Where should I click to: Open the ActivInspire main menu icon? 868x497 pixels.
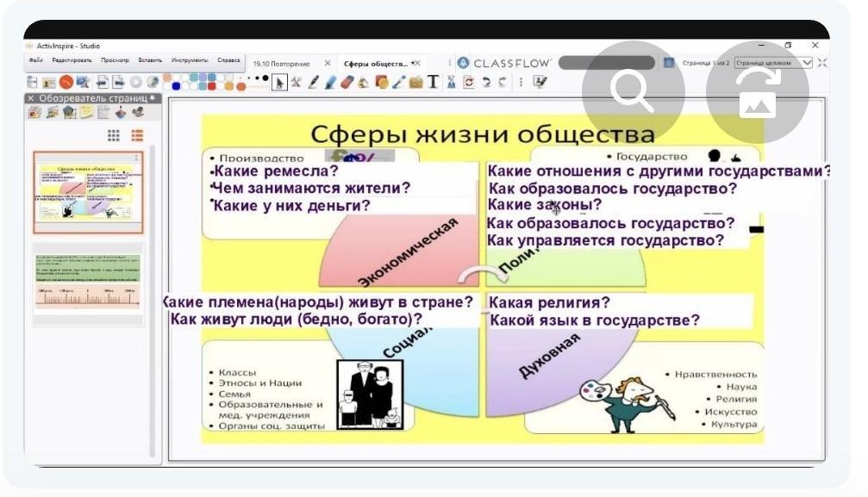(x=32, y=83)
